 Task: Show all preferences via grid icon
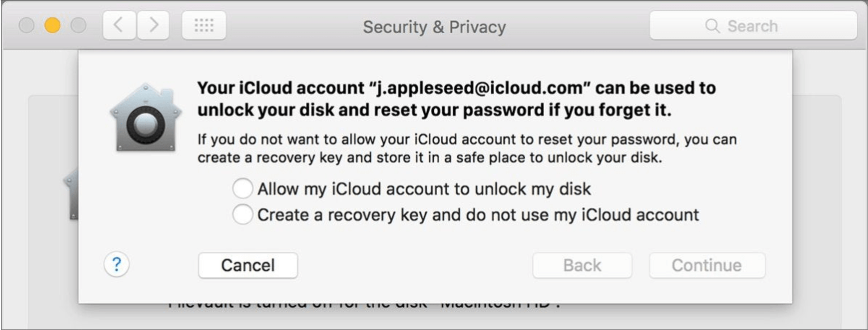pyautogui.click(x=204, y=25)
